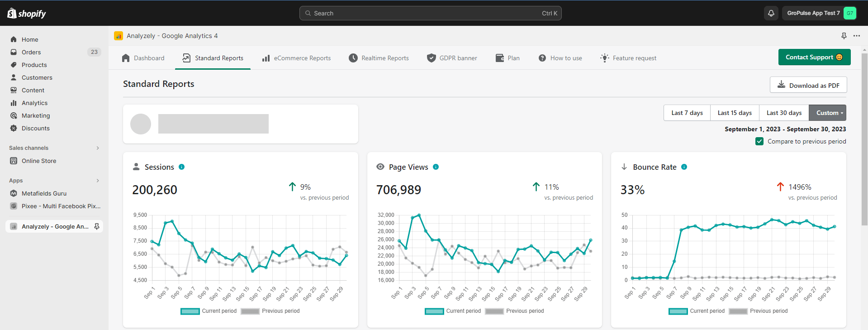Image resolution: width=868 pixels, height=330 pixels.
Task: Open the GroPulse App Test 7 account menu
Action: coord(819,13)
